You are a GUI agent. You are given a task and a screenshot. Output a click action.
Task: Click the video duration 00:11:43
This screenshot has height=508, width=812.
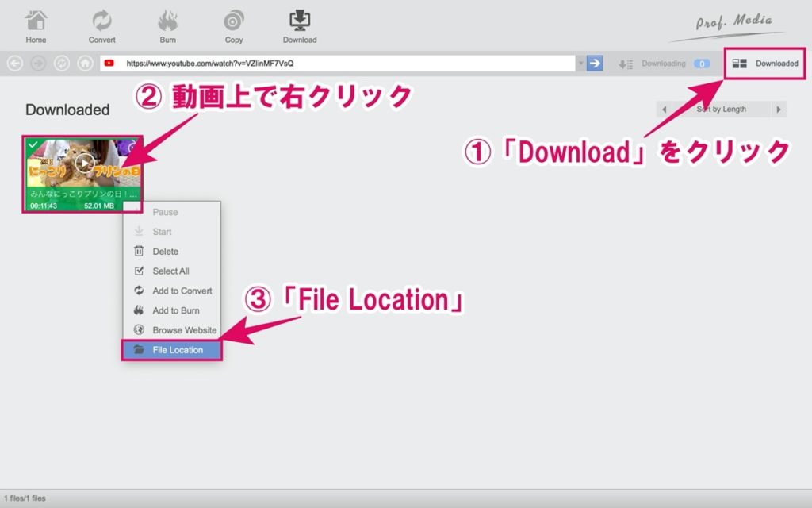pos(44,206)
